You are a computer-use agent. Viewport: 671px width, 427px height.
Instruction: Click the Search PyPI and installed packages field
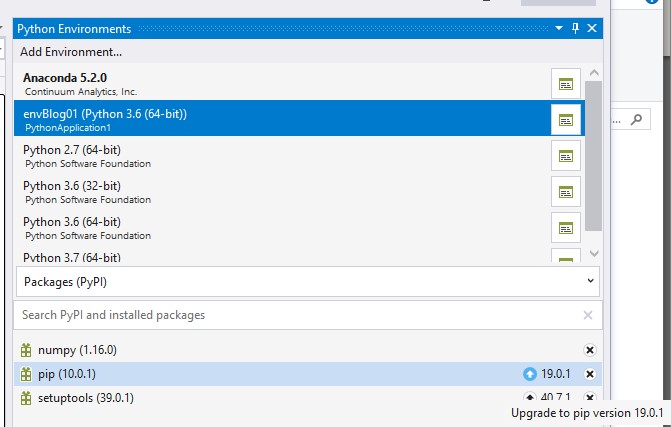coord(290,315)
